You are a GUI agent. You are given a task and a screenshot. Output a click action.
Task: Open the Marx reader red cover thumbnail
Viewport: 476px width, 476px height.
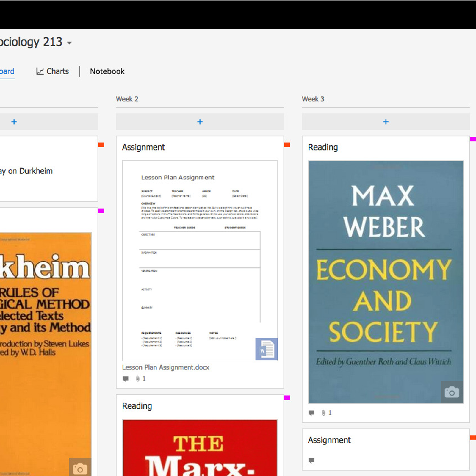pyautogui.click(x=200, y=448)
